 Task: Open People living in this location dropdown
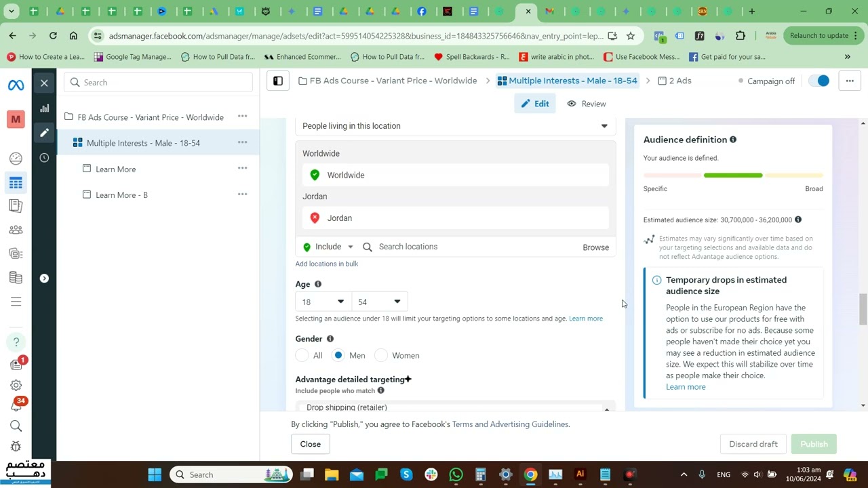tap(456, 126)
